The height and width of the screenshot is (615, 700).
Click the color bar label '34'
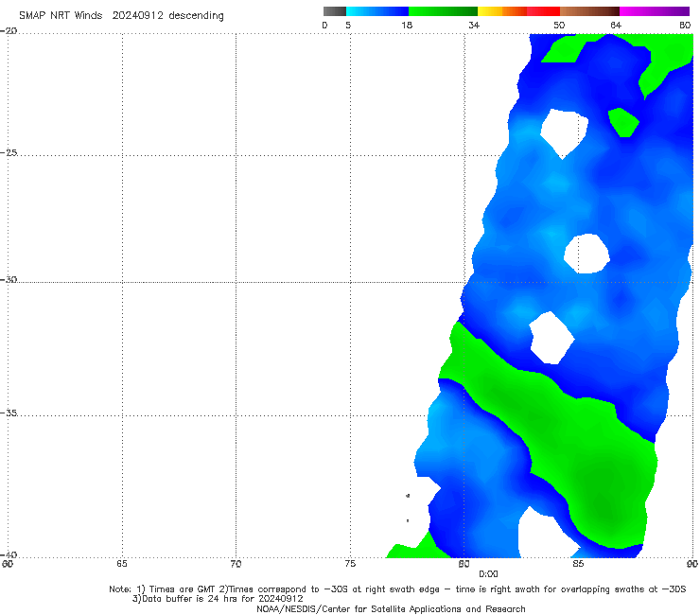pyautogui.click(x=474, y=25)
